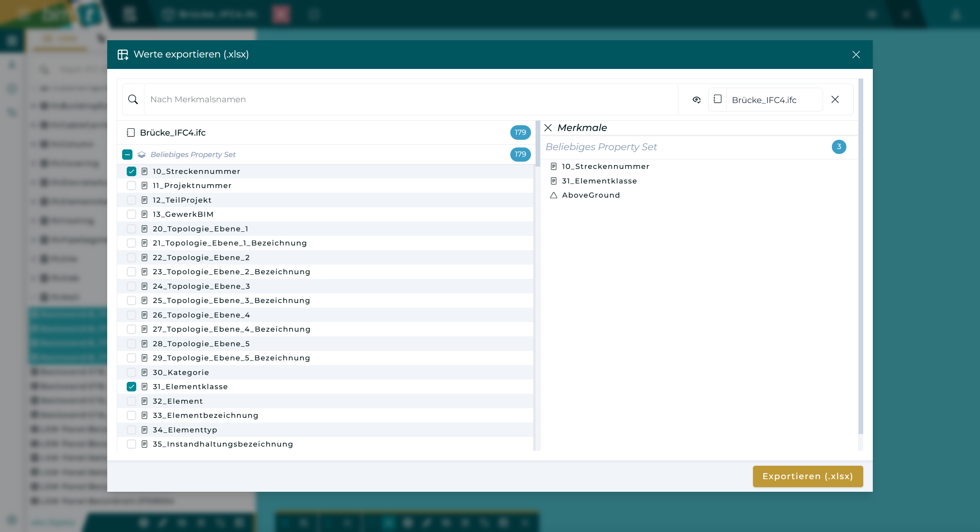980x532 pixels.
Task: Close the Werte exportieren dialog
Action: pyautogui.click(x=856, y=55)
